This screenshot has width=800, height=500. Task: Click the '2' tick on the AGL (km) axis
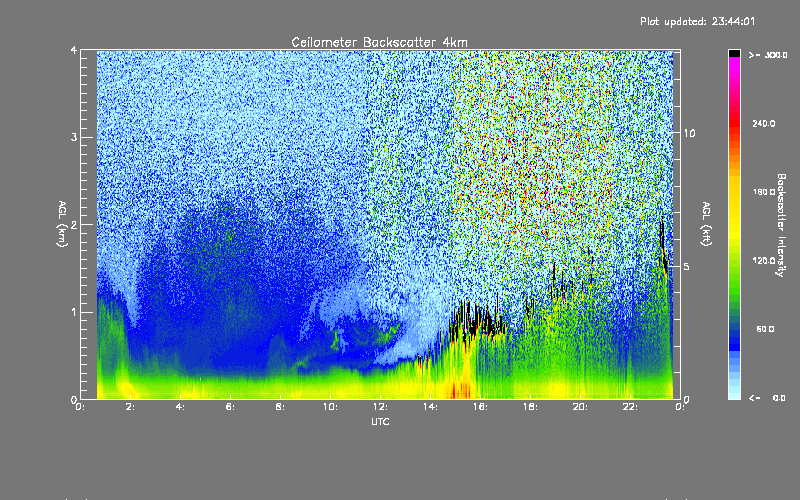click(x=74, y=225)
